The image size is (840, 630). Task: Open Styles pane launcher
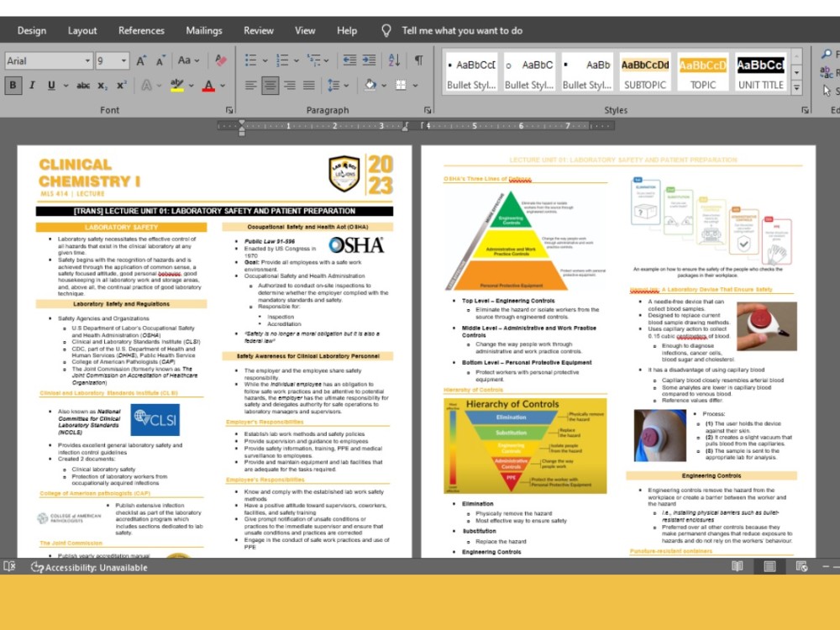(806, 110)
